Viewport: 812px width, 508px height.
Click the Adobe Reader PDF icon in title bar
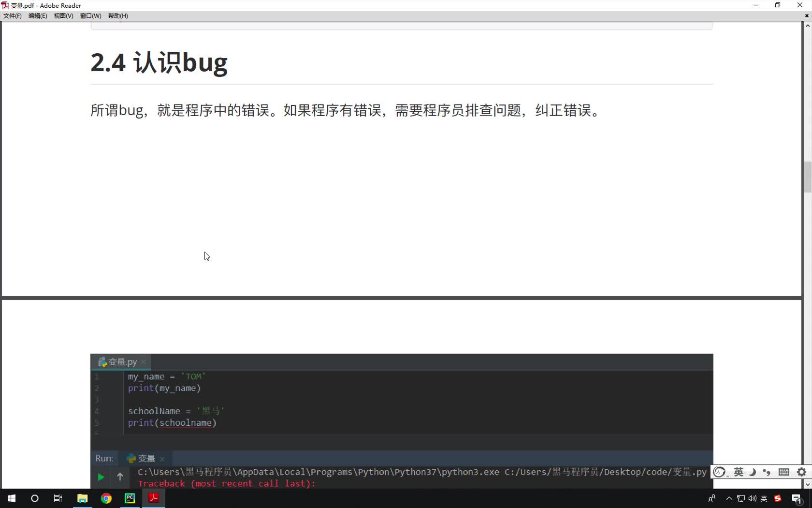pyautogui.click(x=5, y=5)
